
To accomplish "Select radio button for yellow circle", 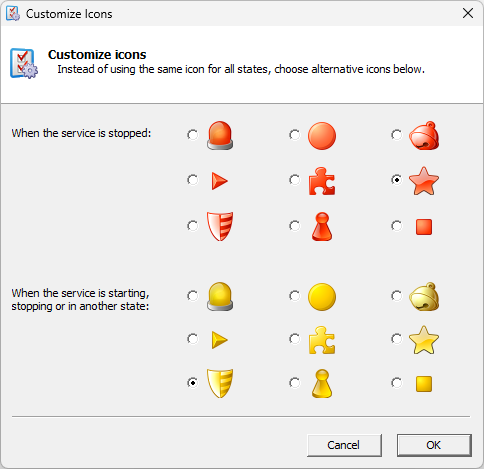I will pyautogui.click(x=294, y=296).
